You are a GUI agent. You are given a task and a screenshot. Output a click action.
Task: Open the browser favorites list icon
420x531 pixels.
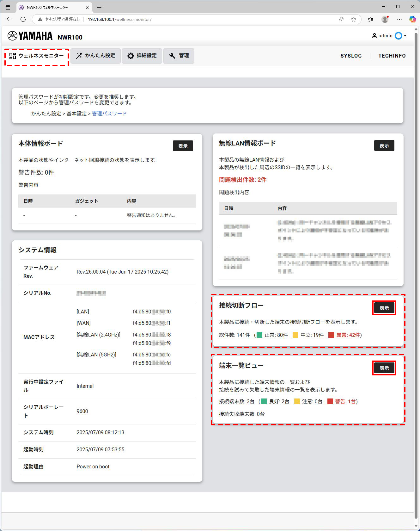click(370, 19)
